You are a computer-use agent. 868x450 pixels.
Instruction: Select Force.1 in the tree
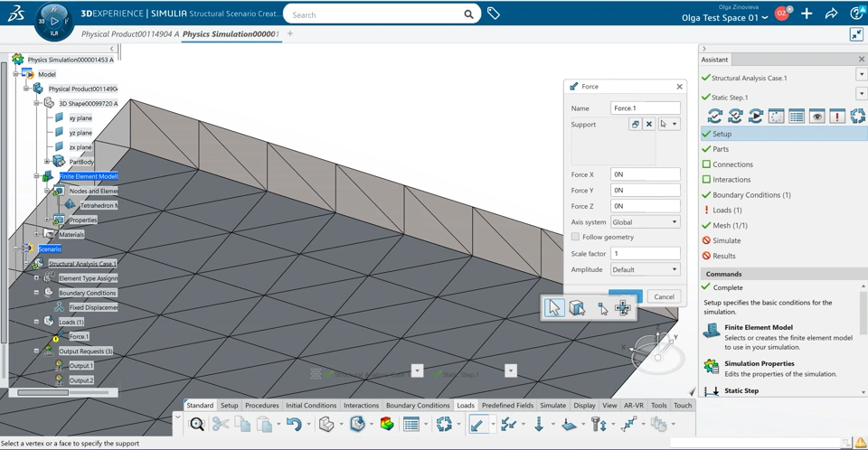(78, 336)
